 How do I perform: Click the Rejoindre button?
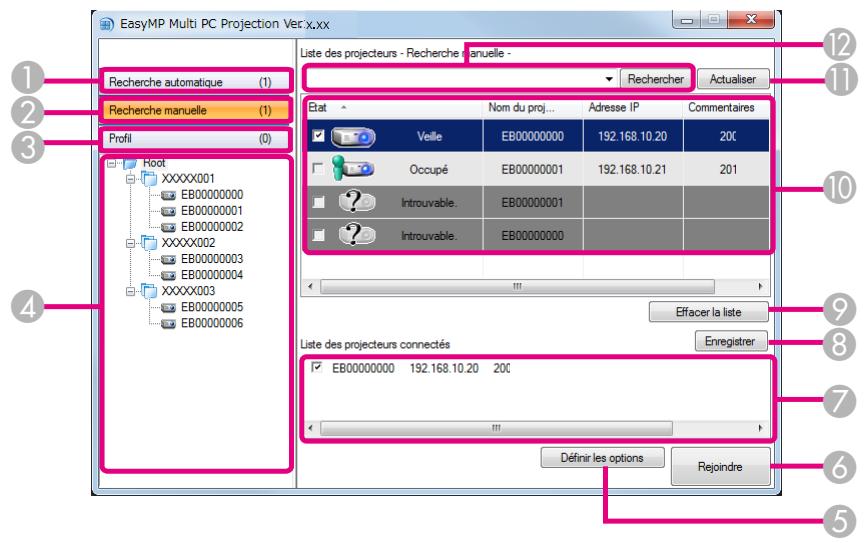pyautogui.click(x=720, y=467)
